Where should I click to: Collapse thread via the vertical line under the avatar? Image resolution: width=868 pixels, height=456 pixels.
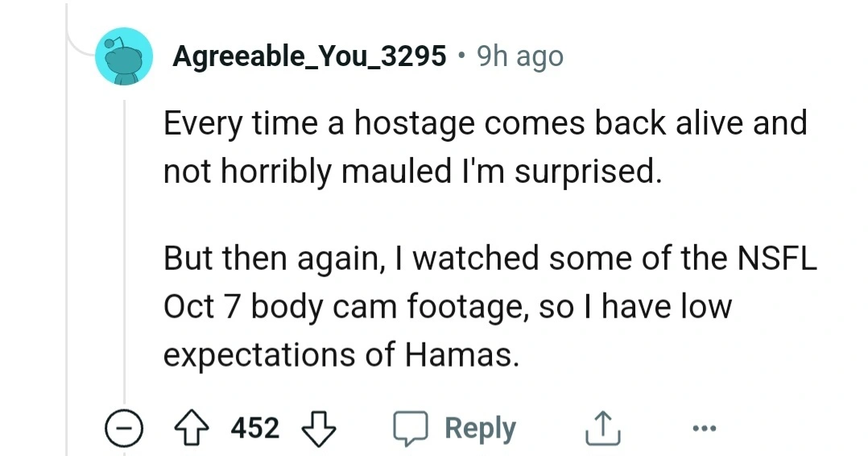tap(125, 252)
